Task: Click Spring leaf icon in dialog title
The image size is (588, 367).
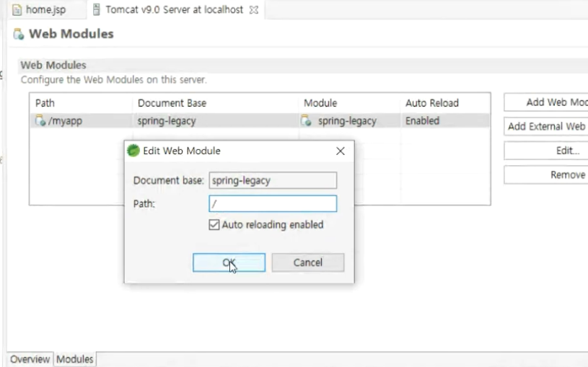Action: coord(133,151)
